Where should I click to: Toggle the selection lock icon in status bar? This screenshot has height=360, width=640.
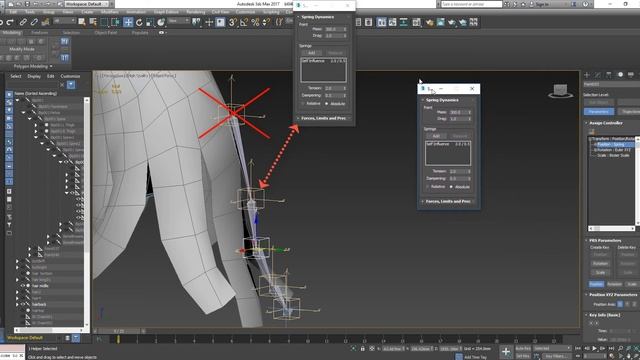click(362, 349)
